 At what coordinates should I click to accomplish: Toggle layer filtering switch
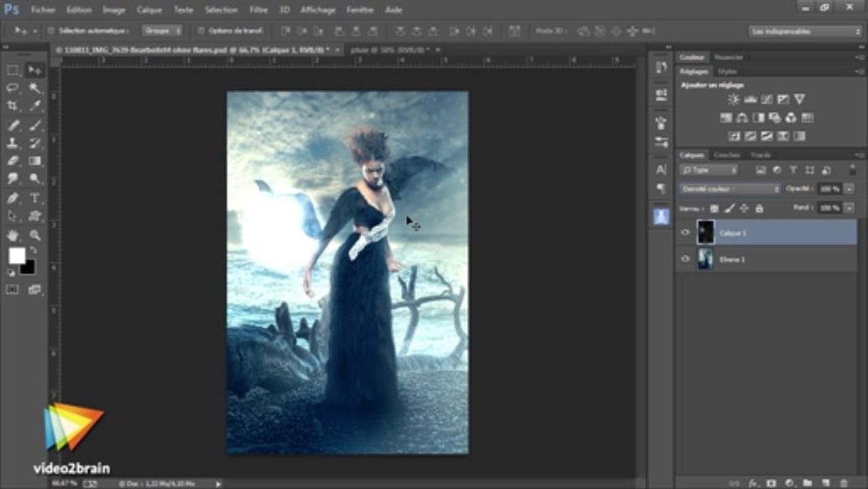(853, 170)
